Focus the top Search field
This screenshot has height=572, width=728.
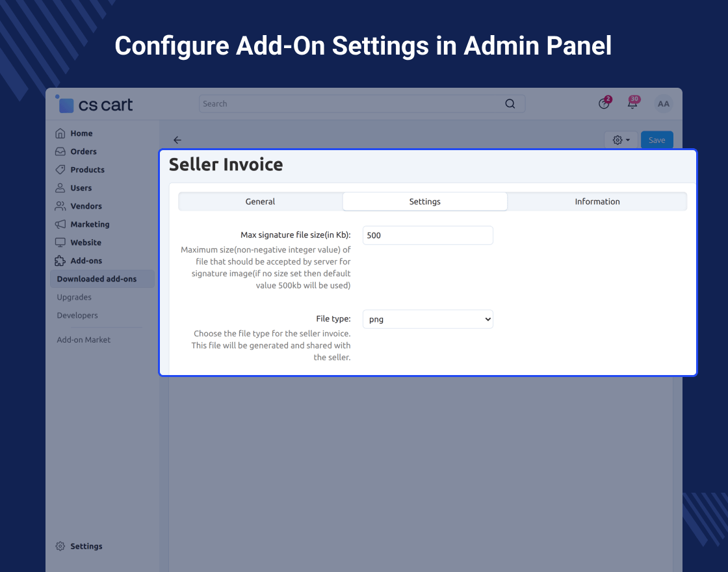coord(351,104)
